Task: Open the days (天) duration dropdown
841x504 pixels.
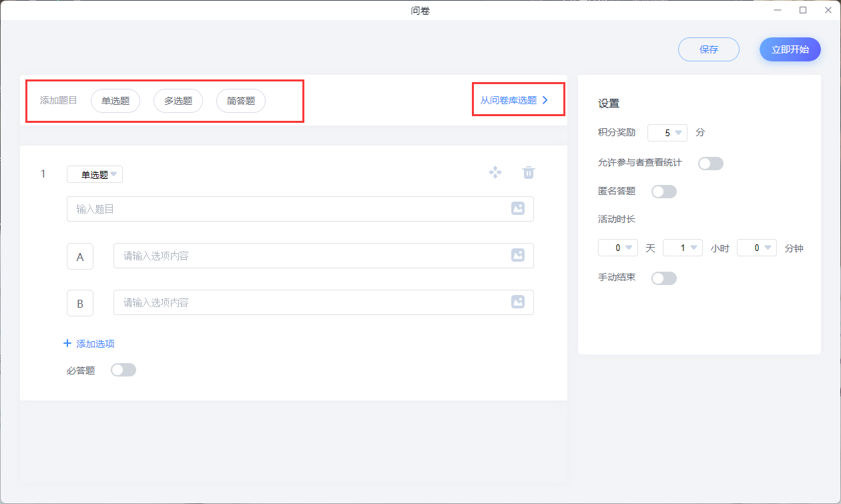Action: [618, 248]
